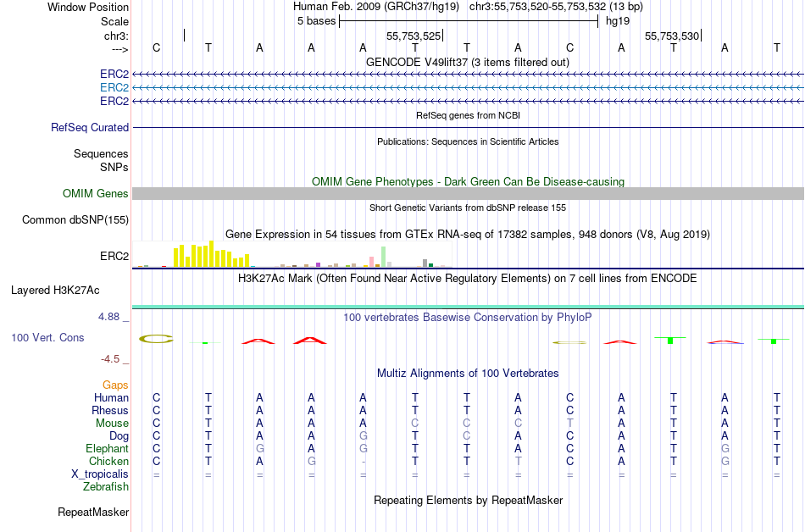
Task: Click the Gene Expression in 54 tissues title
Action: tap(468, 235)
